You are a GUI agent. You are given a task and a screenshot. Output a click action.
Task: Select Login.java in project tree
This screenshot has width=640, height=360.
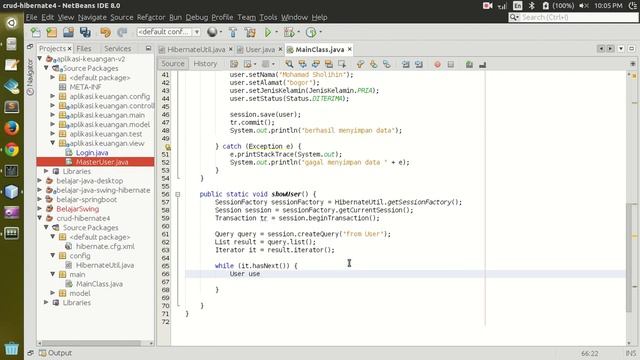92,153
